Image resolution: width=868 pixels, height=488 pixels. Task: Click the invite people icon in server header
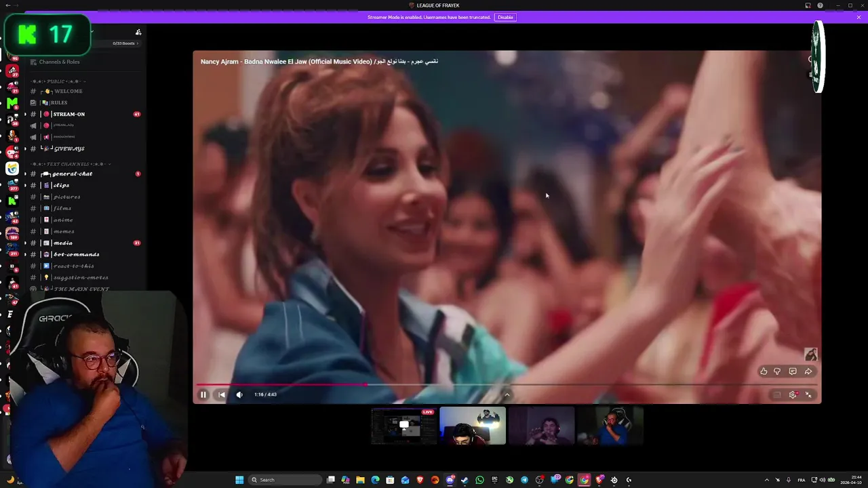(138, 32)
